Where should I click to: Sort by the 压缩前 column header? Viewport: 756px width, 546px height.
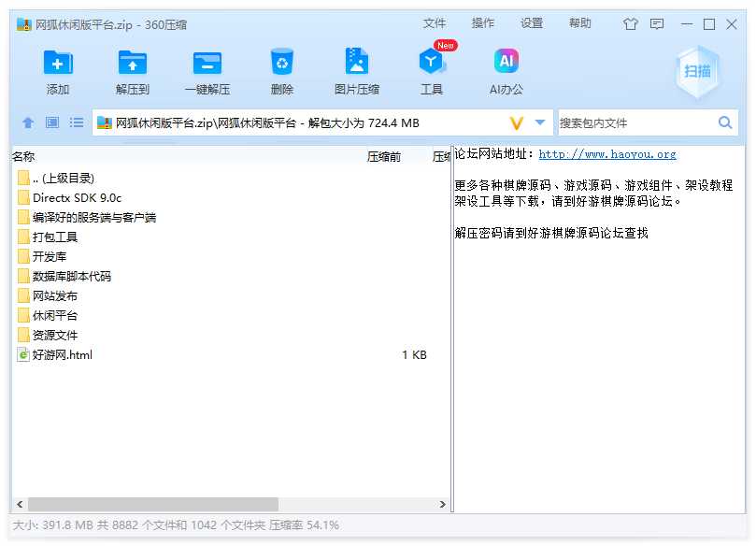coord(384,157)
